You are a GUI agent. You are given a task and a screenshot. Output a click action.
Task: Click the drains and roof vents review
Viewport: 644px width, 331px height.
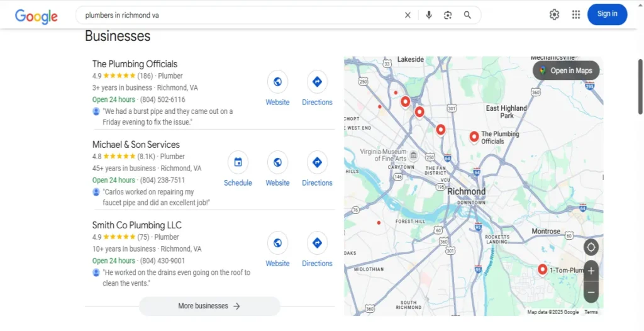176,278
